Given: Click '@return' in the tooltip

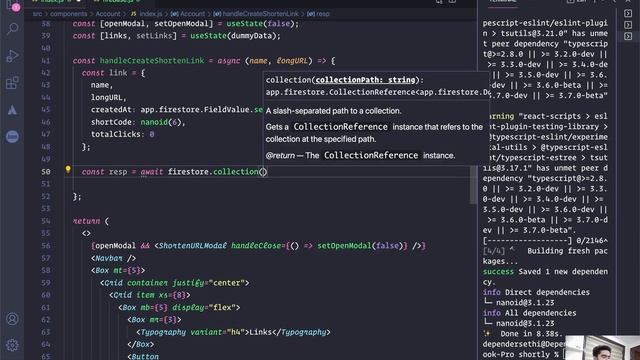Looking at the screenshot, I should tap(280, 156).
